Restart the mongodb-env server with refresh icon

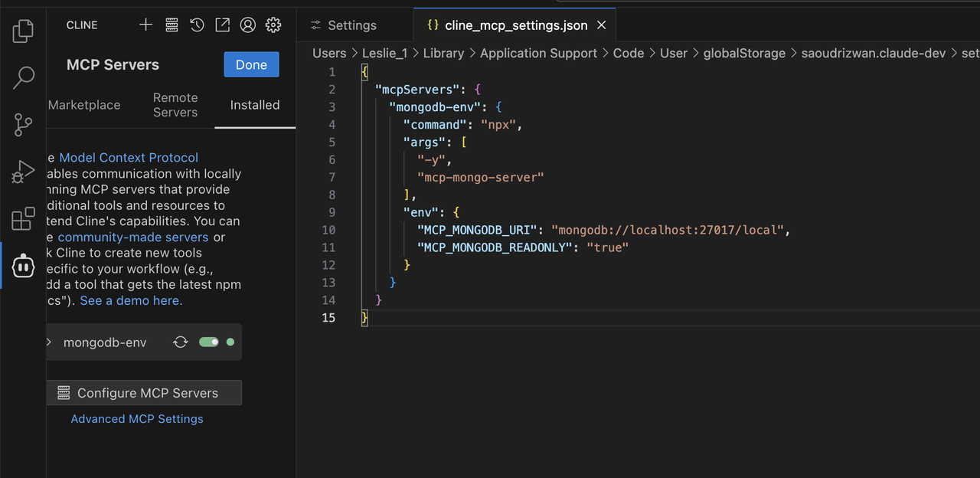(x=181, y=342)
